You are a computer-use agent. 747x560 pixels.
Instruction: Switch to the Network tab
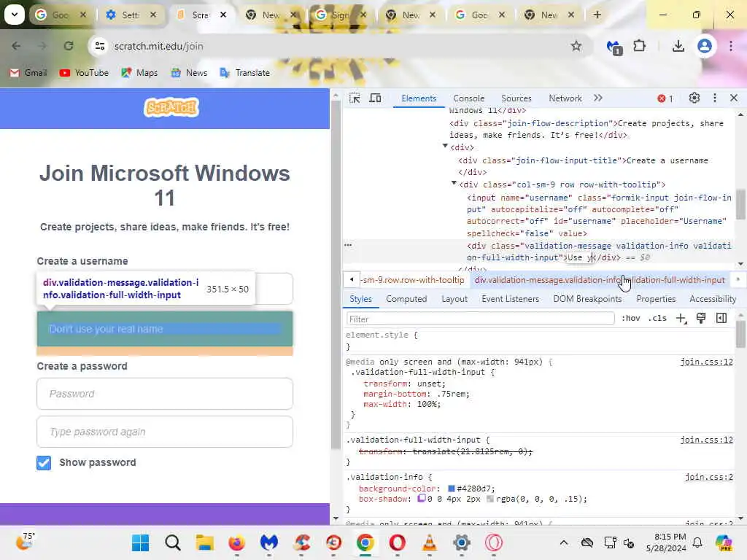(565, 98)
